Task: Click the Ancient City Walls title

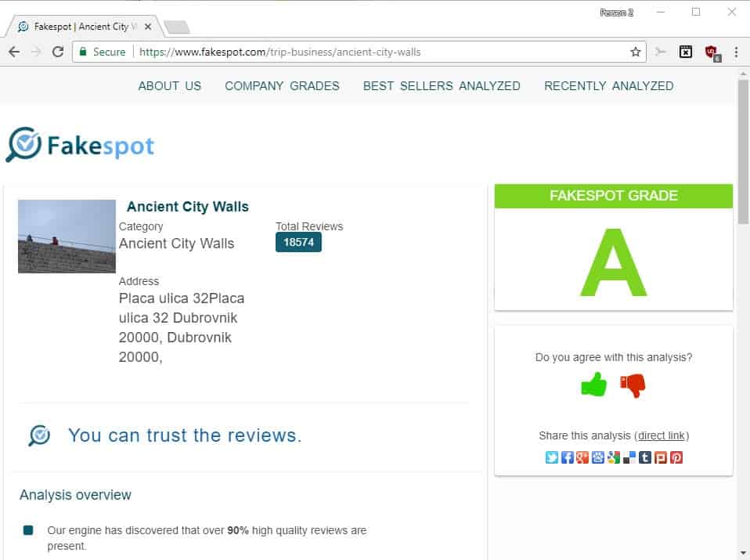Action: click(188, 207)
